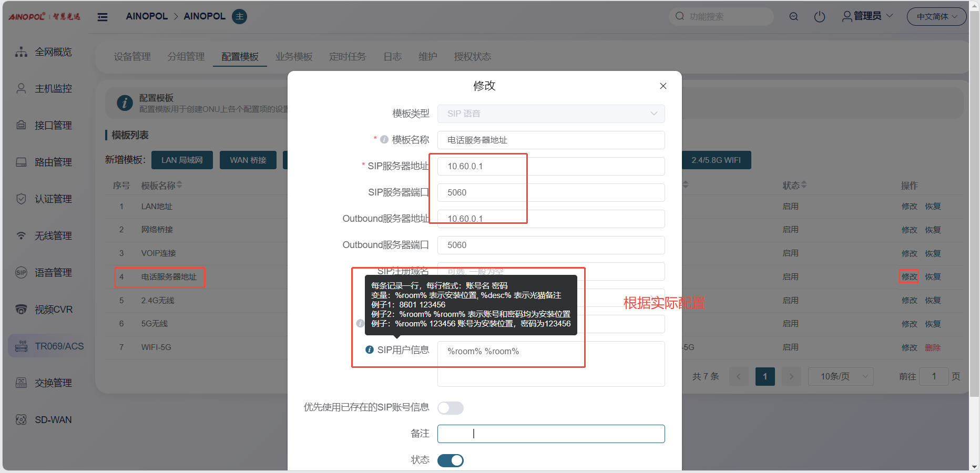Toggle the 状态 switch off
The height and width of the screenshot is (473, 980).
coord(451,460)
